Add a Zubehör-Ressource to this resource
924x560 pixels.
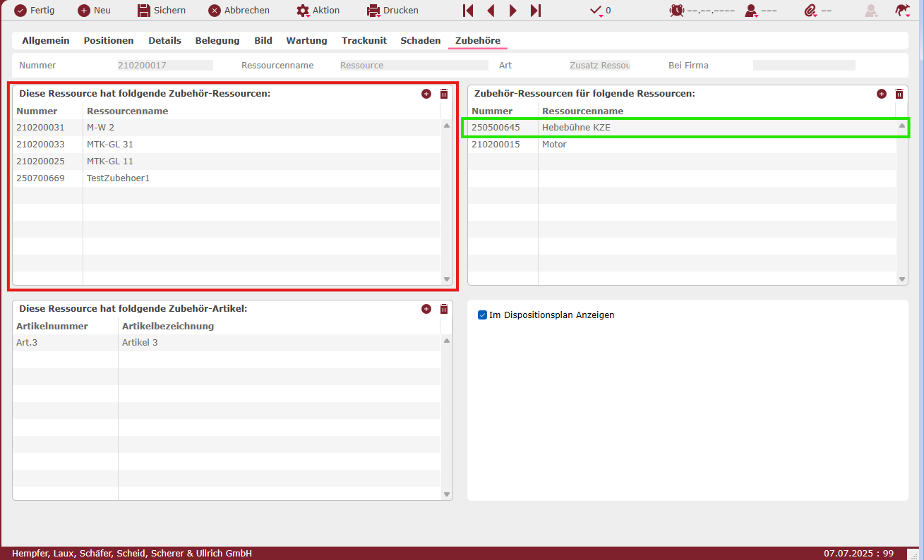[426, 94]
